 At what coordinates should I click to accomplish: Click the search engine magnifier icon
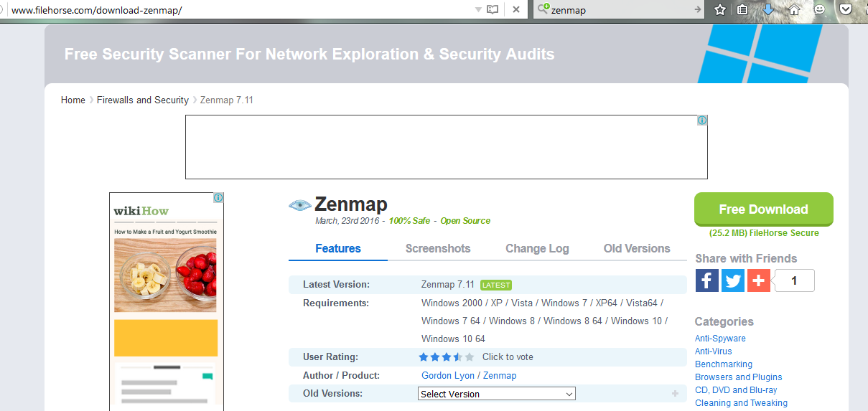click(543, 9)
